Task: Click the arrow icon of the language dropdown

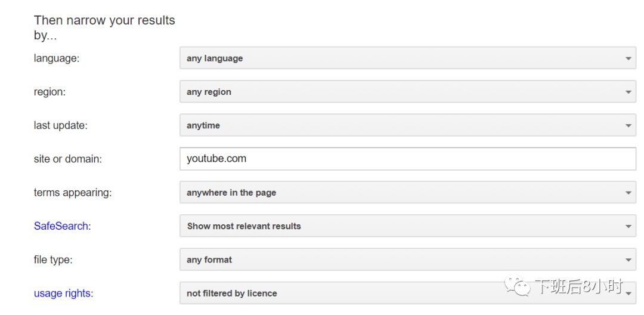Action: [628, 58]
